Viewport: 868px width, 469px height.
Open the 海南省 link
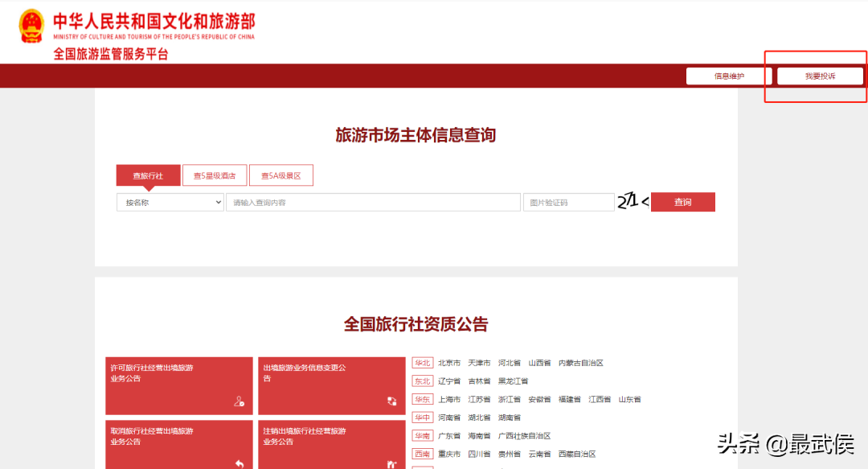pos(479,436)
